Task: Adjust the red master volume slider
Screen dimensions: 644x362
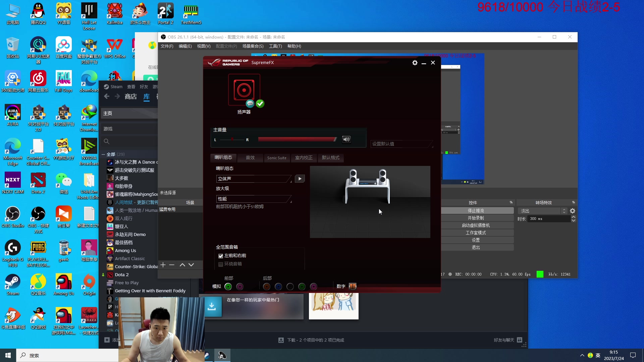Action: pos(297,139)
